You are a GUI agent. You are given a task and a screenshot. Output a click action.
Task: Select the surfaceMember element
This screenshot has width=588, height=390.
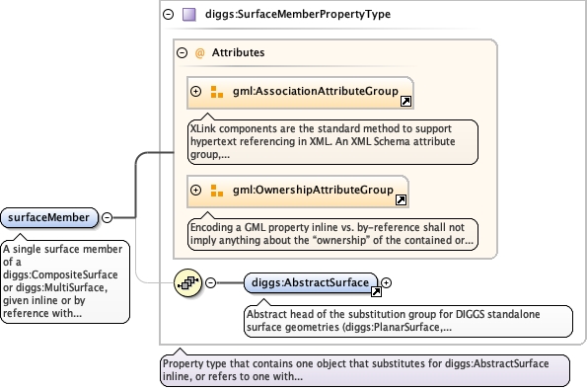[x=49, y=218]
